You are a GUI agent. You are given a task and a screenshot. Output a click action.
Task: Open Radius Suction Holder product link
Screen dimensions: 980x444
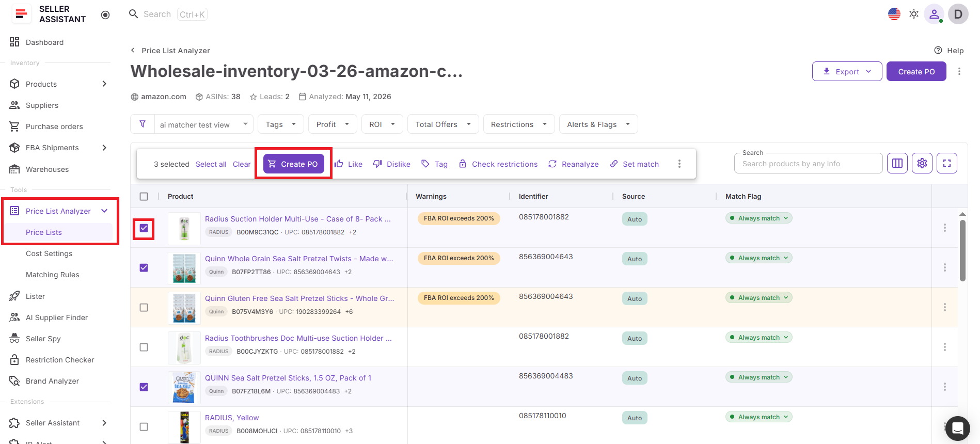[298, 218]
